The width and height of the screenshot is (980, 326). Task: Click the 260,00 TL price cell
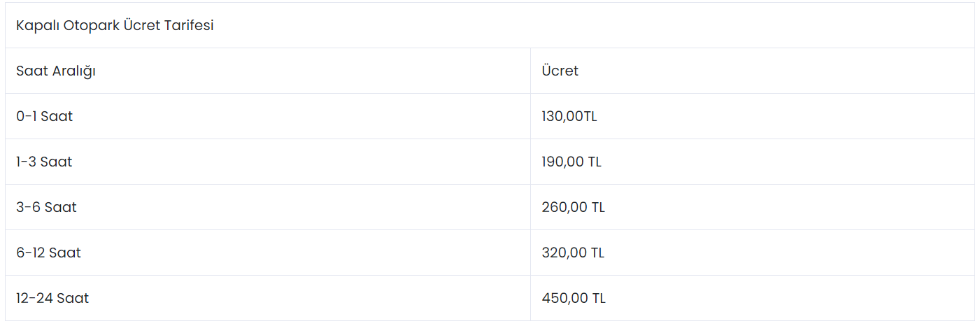coord(573,207)
